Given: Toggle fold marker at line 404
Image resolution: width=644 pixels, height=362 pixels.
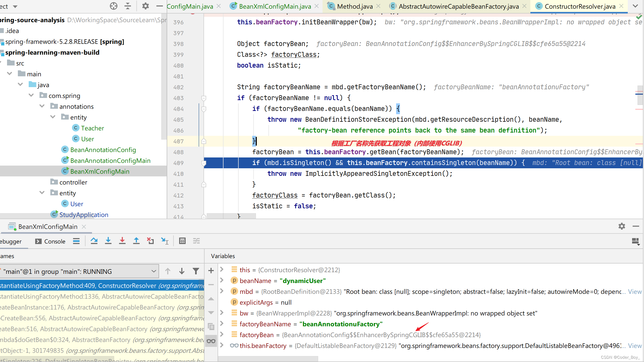Looking at the screenshot, I should (204, 109).
